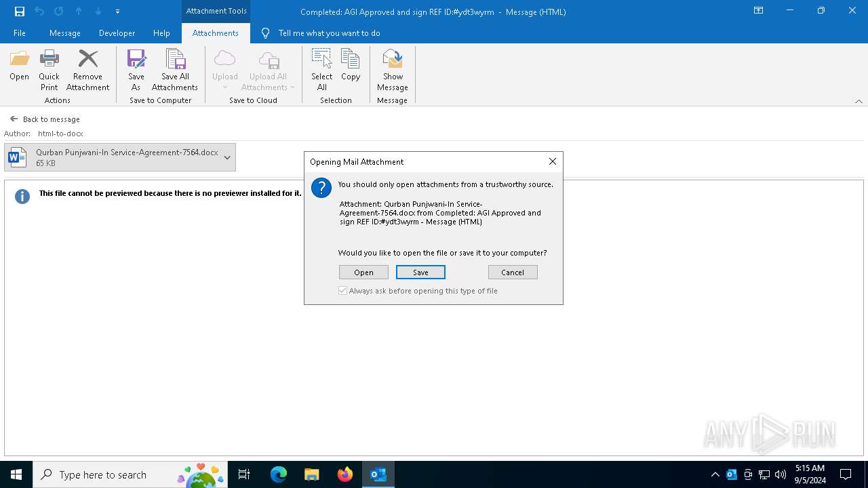868x488 pixels.
Task: Open Ribbon Display Options button
Action: pos(759,11)
